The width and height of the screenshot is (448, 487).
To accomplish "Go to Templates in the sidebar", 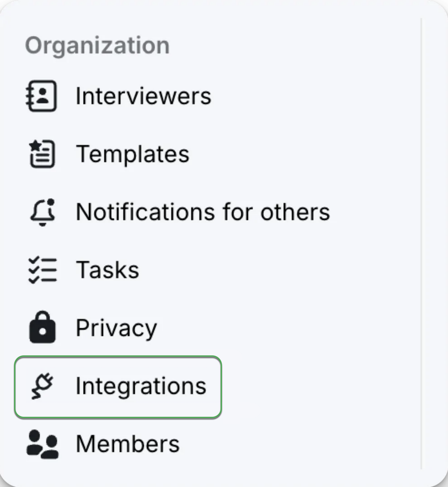I will (x=132, y=154).
